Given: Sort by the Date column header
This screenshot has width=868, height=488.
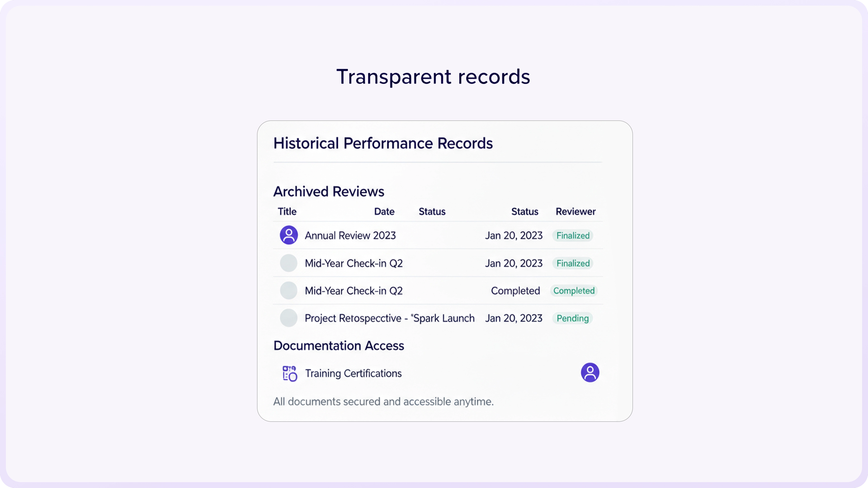Looking at the screenshot, I should (x=384, y=211).
